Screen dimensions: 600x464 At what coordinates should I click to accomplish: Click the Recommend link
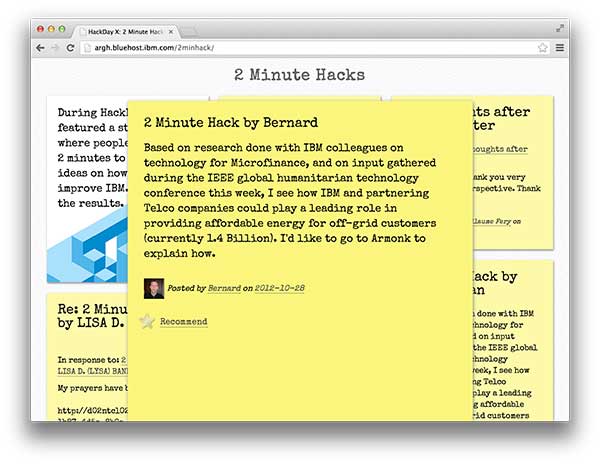click(x=184, y=322)
